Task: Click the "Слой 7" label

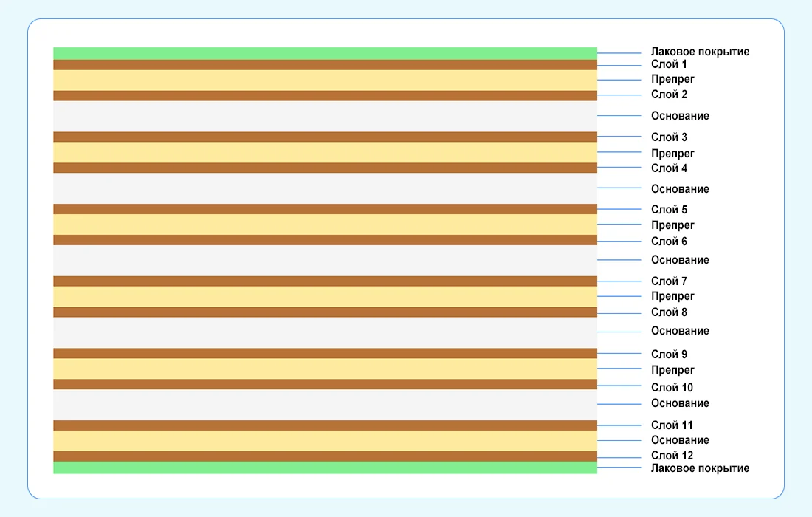Action: click(669, 281)
